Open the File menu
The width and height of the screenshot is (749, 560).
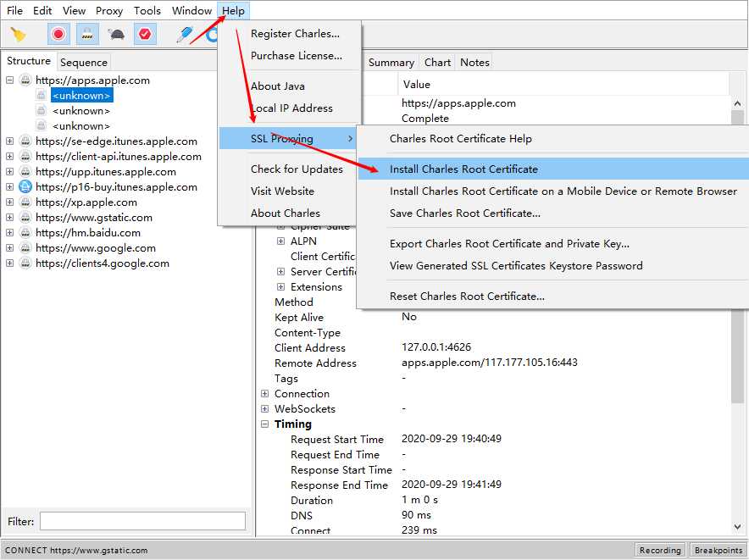pos(14,10)
